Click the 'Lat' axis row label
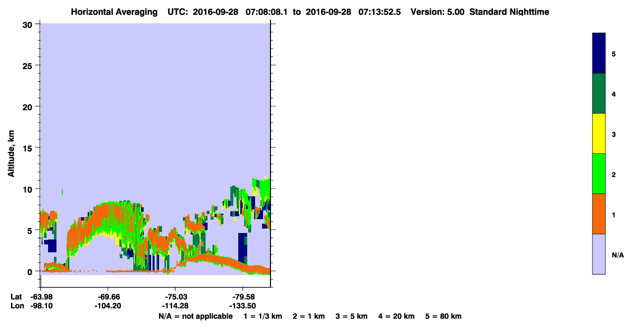 [x=16, y=297]
